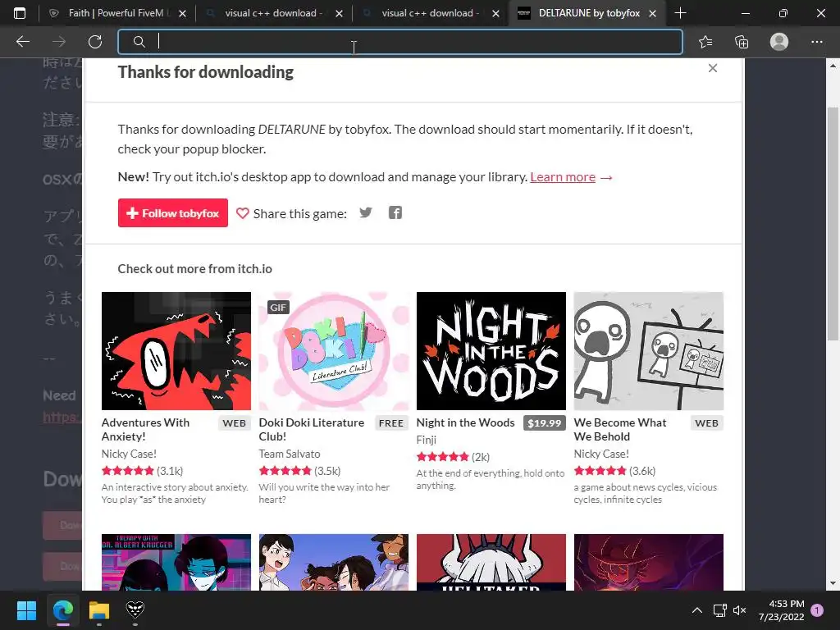Screen dimensions: 840x630
Task: Focus the browser address bar
Action: tap(399, 42)
